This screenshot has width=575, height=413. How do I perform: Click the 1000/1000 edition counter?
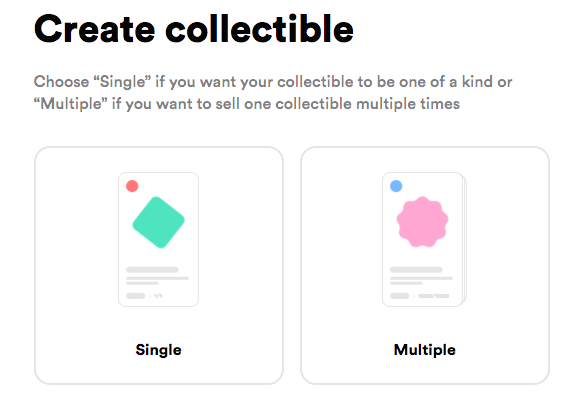[x=433, y=296]
